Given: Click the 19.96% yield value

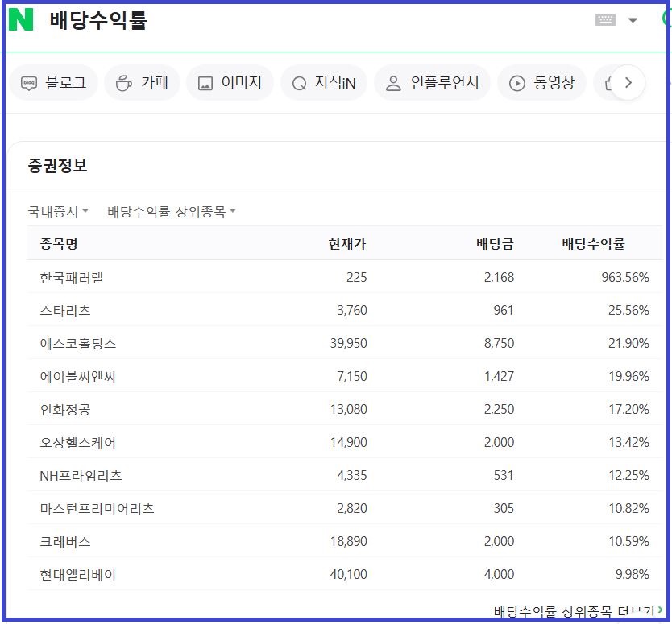Looking at the screenshot, I should click(x=628, y=376).
